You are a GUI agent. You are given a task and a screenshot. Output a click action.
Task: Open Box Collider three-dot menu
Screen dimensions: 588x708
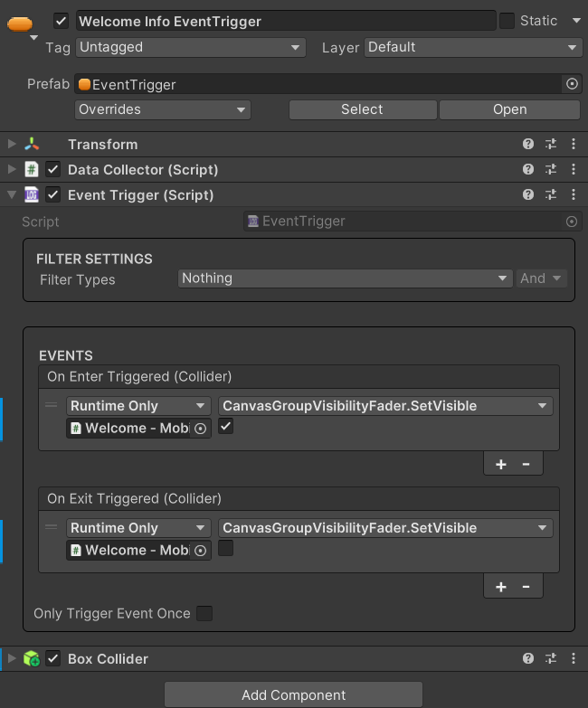click(x=574, y=658)
